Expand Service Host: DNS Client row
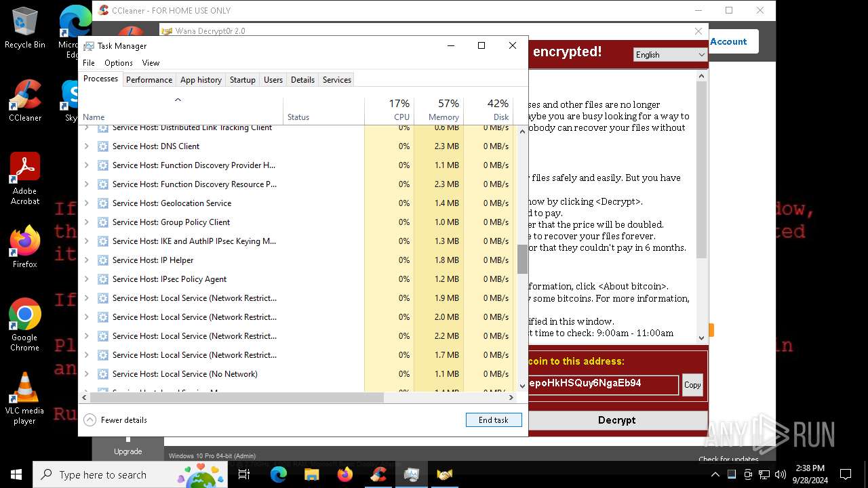Viewport: 868px width, 488px height. pos(86,146)
